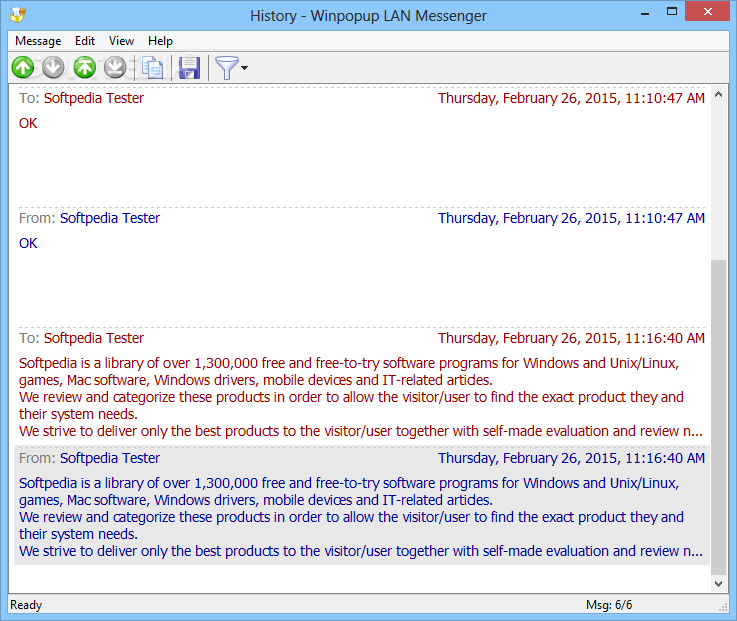This screenshot has height=621, width=737.
Task: Click 'Msg: 6/6' status indicator
Action: (609, 605)
